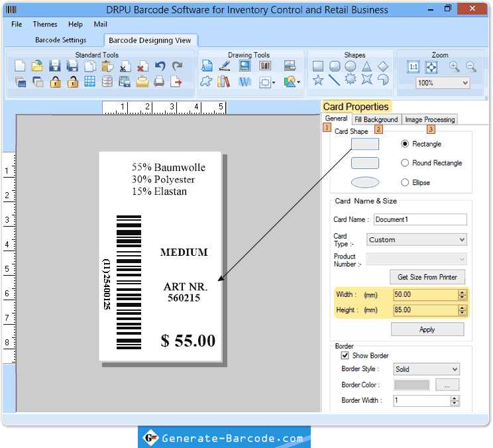Open the Card Type Custom dropdown

(x=417, y=239)
